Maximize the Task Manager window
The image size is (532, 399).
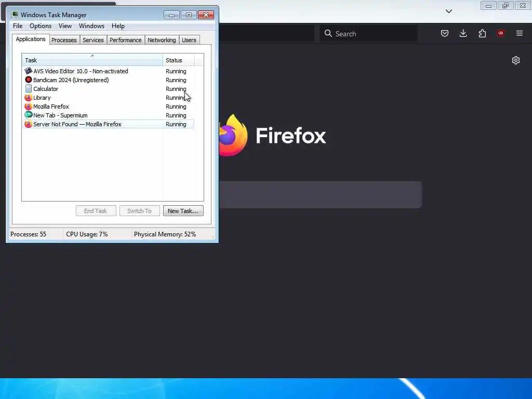tap(189, 15)
